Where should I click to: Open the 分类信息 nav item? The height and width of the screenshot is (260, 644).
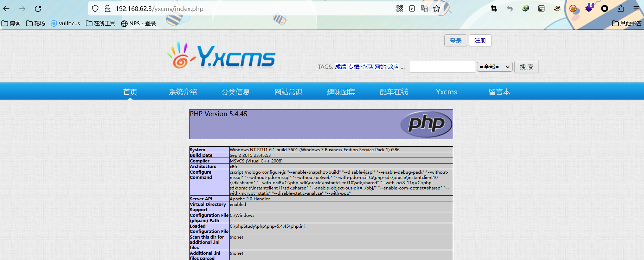click(x=236, y=92)
